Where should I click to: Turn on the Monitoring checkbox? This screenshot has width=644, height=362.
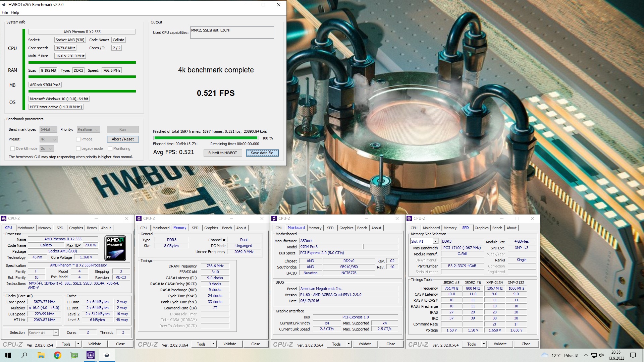point(110,149)
